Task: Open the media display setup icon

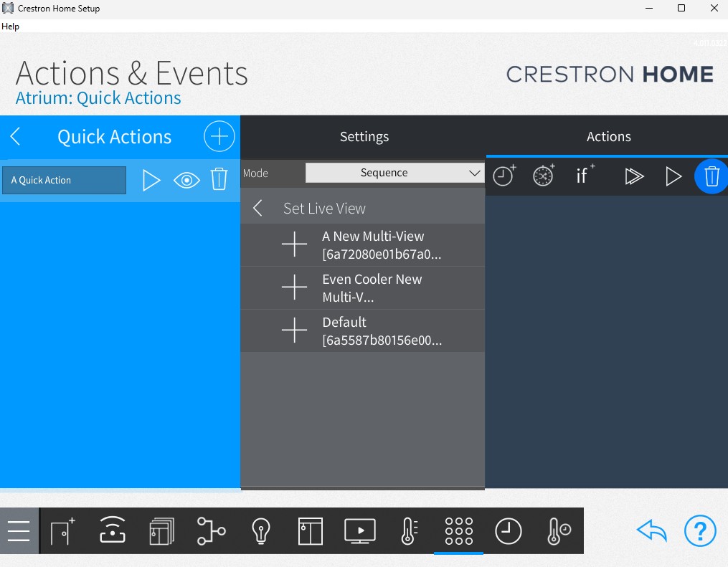Action: 360,531
